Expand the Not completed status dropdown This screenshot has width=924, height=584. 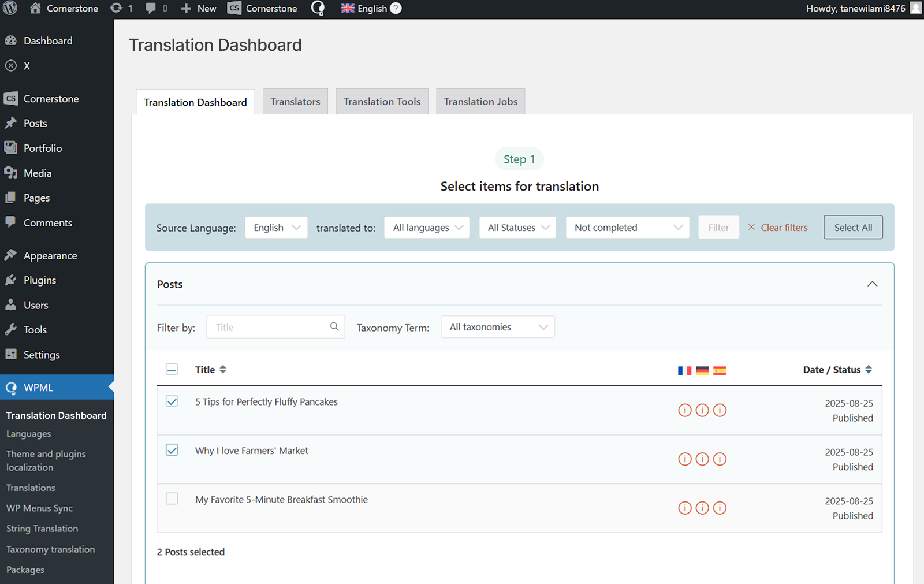pyautogui.click(x=627, y=227)
